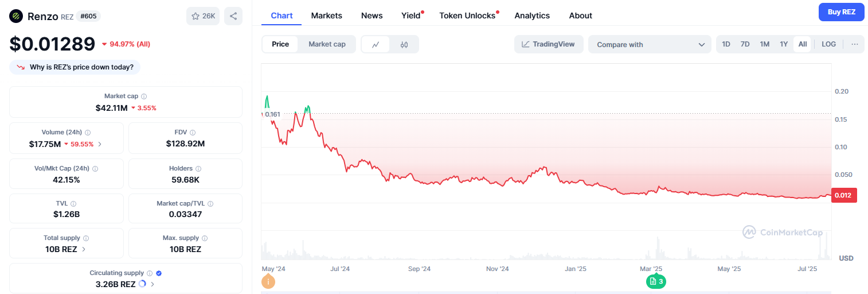Image resolution: width=868 pixels, height=294 pixels.
Task: Click the #605 rank badge
Action: point(88,16)
